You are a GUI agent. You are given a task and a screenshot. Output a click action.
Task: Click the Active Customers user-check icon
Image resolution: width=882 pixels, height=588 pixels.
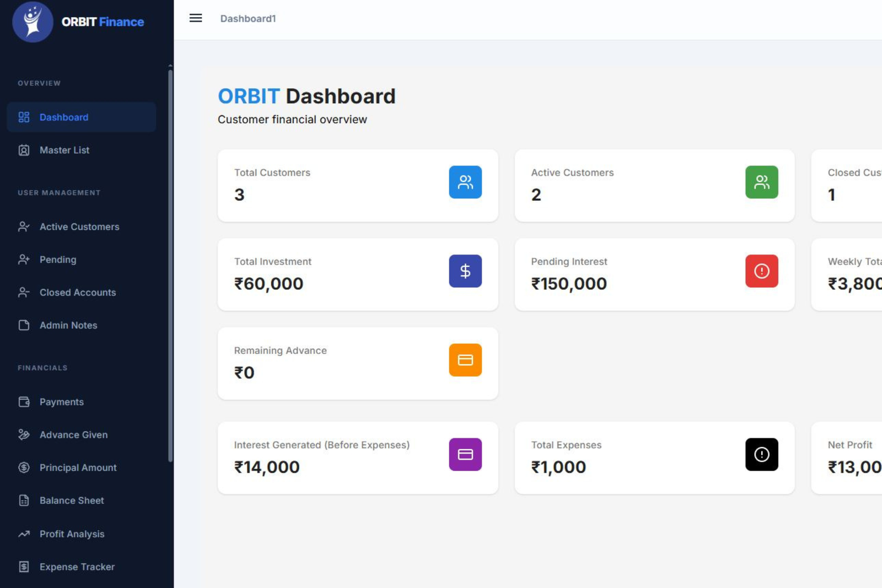tap(24, 226)
